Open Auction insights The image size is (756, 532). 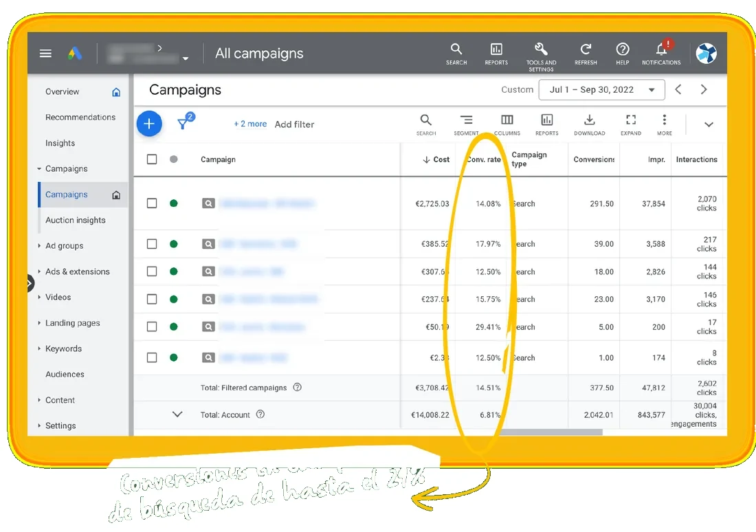75,221
